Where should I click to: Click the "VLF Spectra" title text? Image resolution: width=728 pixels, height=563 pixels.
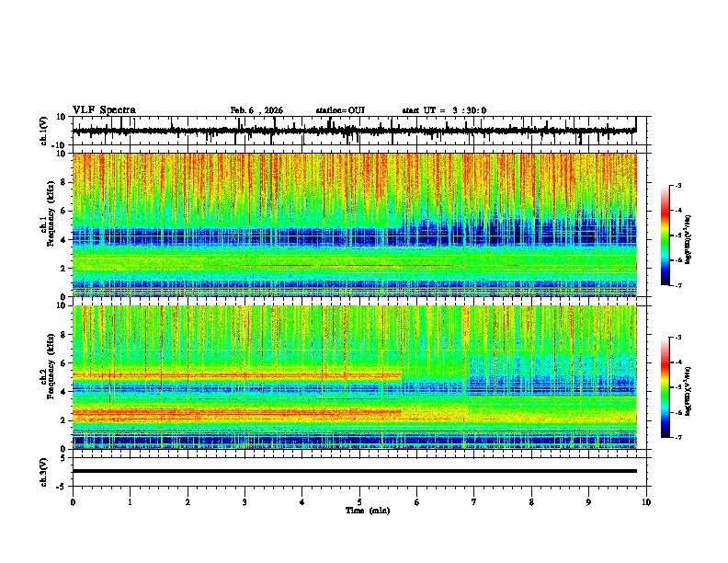point(104,110)
